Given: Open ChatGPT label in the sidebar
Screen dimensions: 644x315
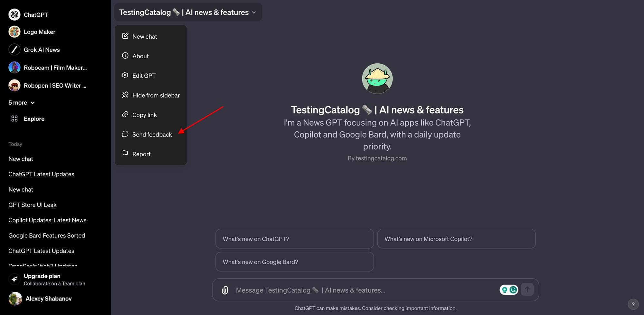Looking at the screenshot, I should (36, 15).
